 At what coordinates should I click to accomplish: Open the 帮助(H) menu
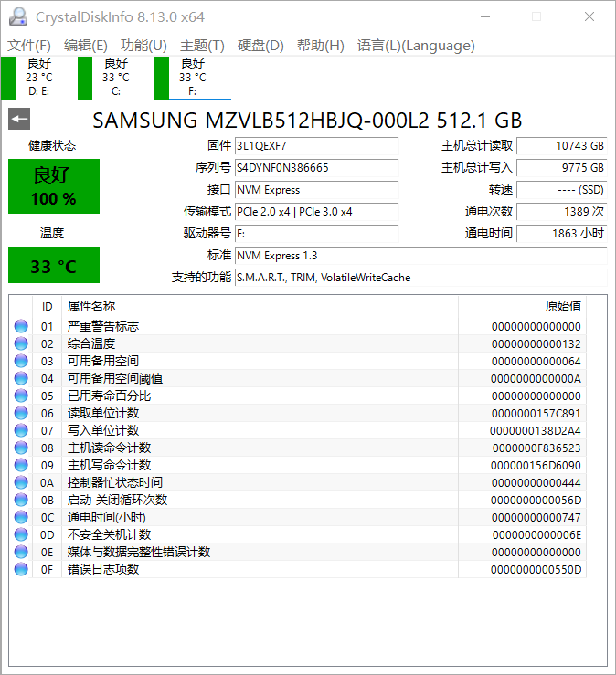[x=320, y=45]
